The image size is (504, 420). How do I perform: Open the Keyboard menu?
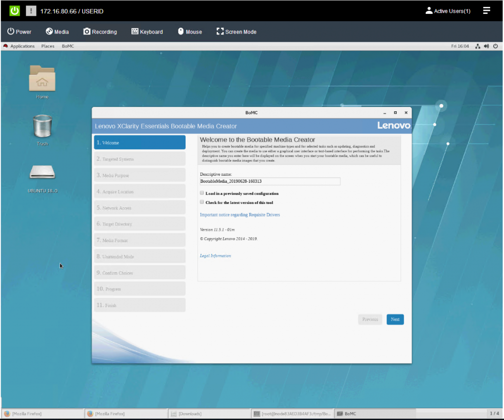pyautogui.click(x=147, y=32)
